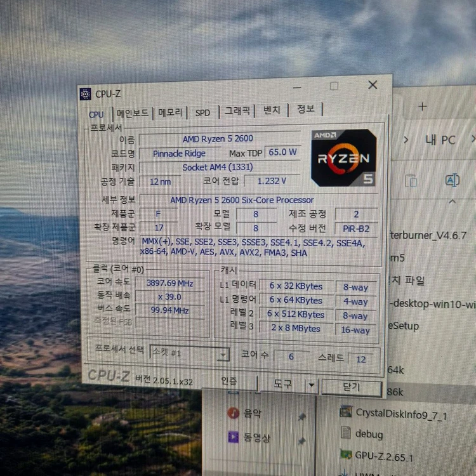476x476 pixels.
Task: Click the 6 x 32 KBytes L1 data value
Action: coord(296,286)
